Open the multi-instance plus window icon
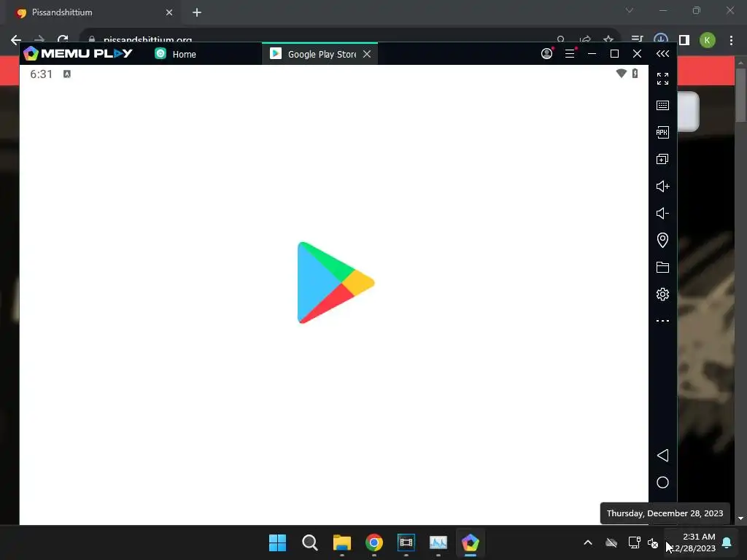This screenshot has width=747, height=560. [x=662, y=159]
